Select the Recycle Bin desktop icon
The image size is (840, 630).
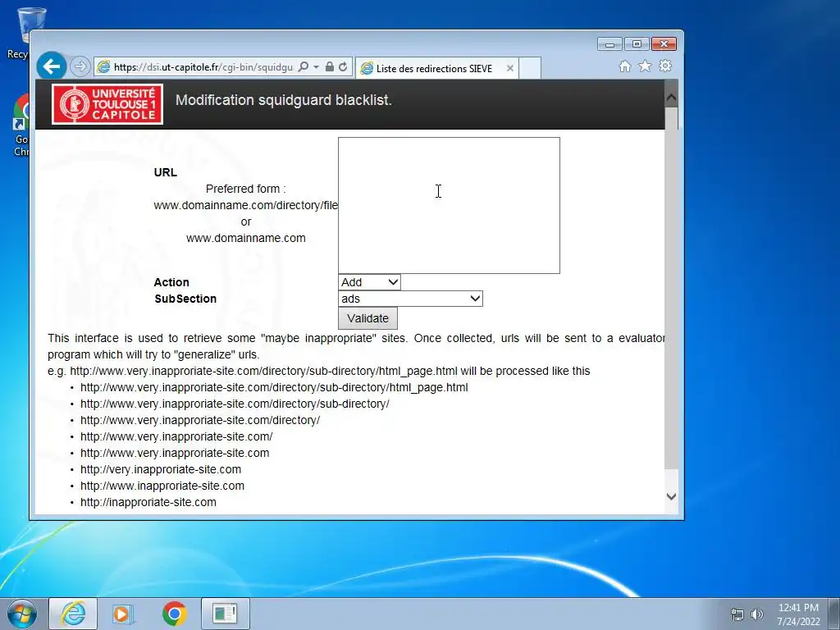tap(19, 33)
